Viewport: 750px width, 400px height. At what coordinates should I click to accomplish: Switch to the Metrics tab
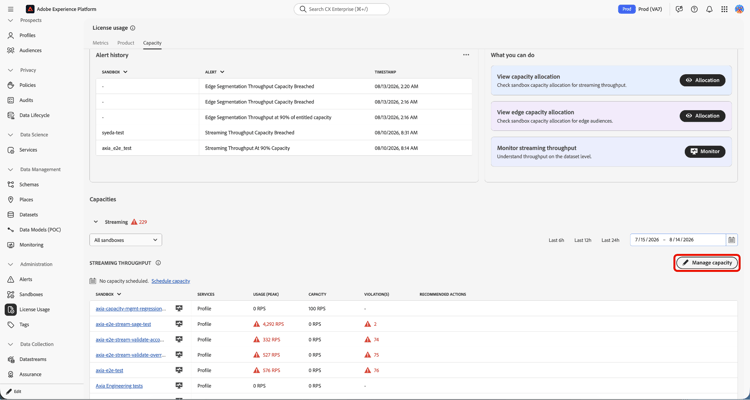click(100, 43)
